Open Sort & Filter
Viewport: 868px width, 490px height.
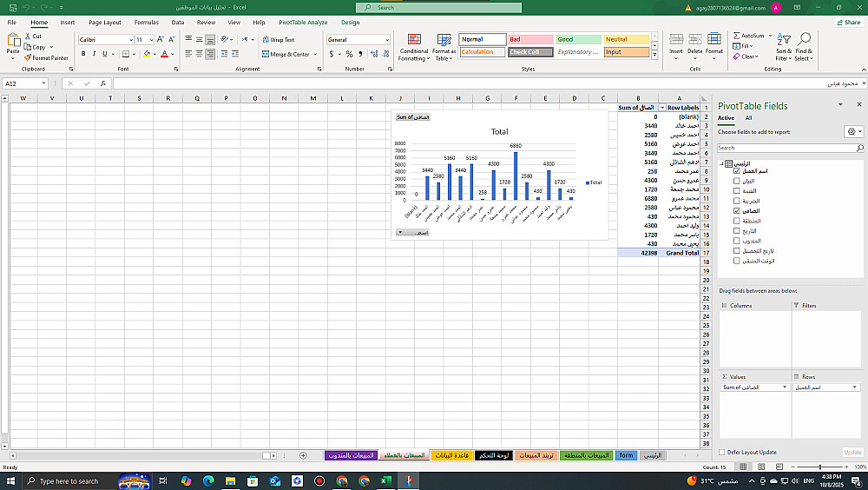783,47
